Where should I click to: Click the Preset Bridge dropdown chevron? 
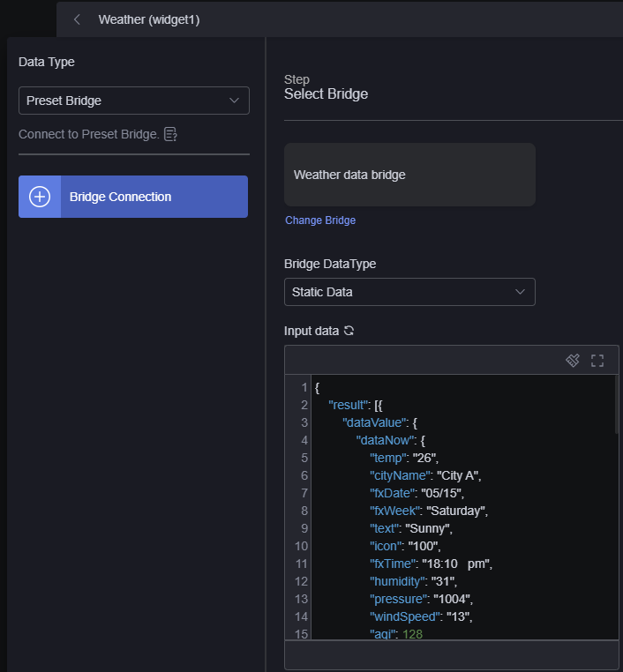[x=234, y=101]
